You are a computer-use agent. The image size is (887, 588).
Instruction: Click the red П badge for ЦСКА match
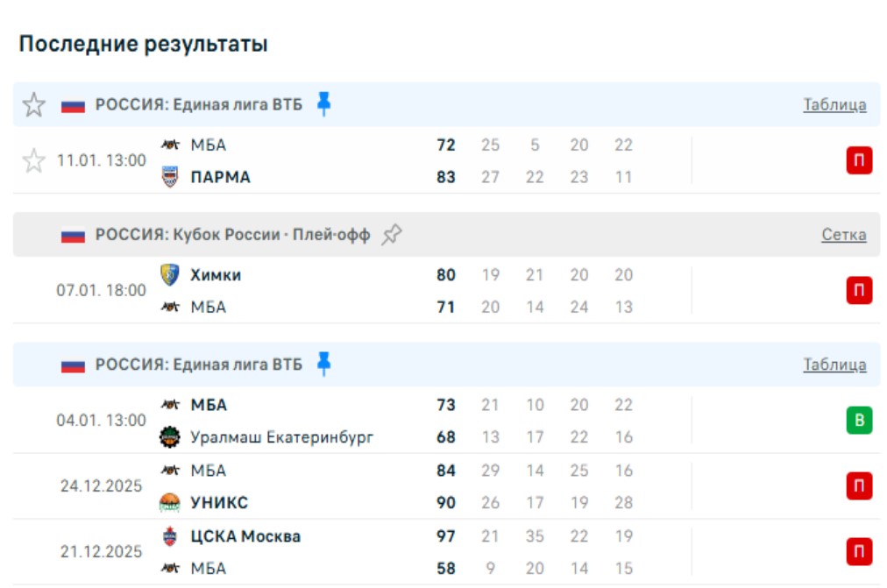click(x=859, y=551)
